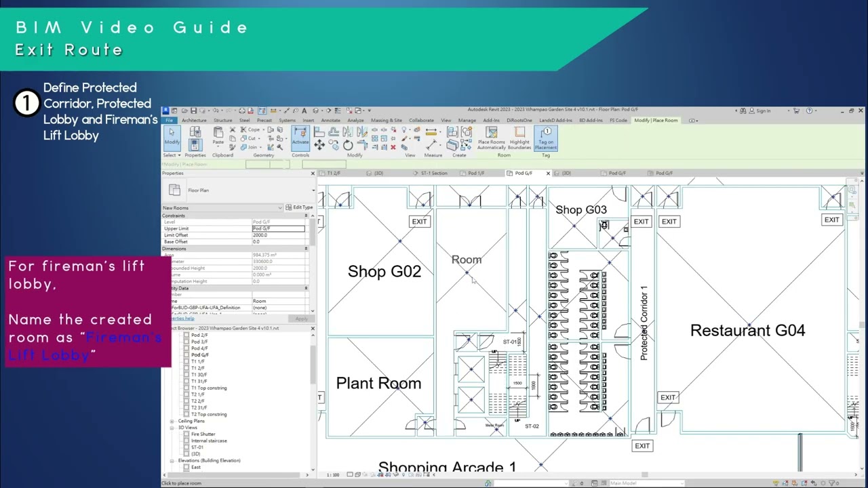868x488 pixels.
Task: Collapse the Constraints section
Action: [x=306, y=216]
